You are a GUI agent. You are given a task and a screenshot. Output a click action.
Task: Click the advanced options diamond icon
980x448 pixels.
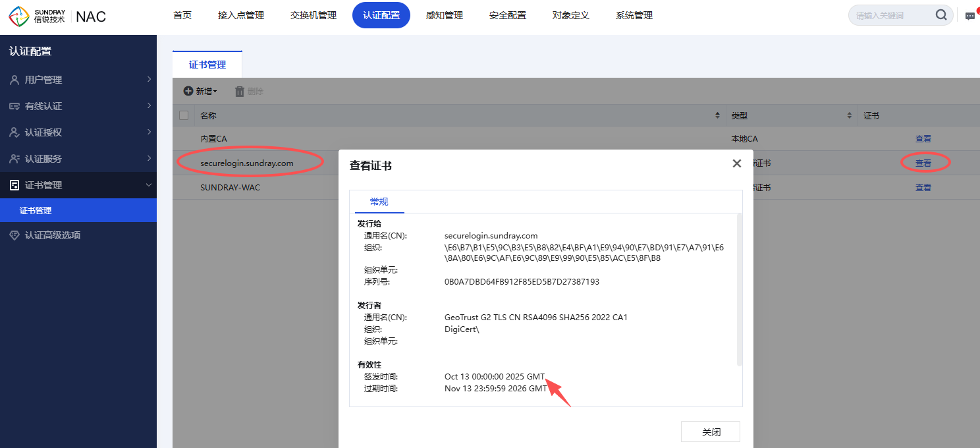pos(14,235)
